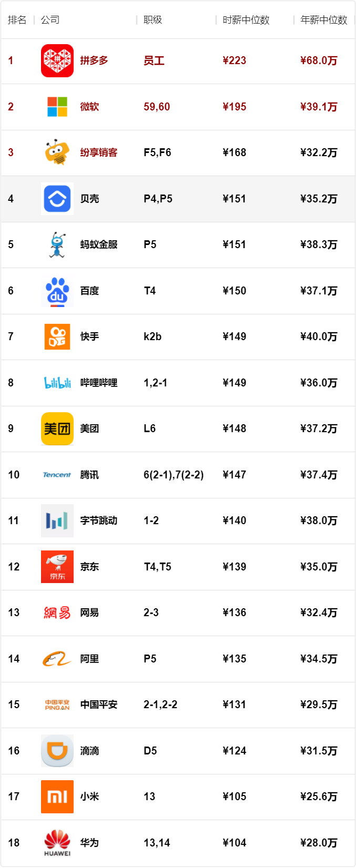The image size is (356, 868).
Task: Click the Beike blue house logo
Action: [x=57, y=199]
